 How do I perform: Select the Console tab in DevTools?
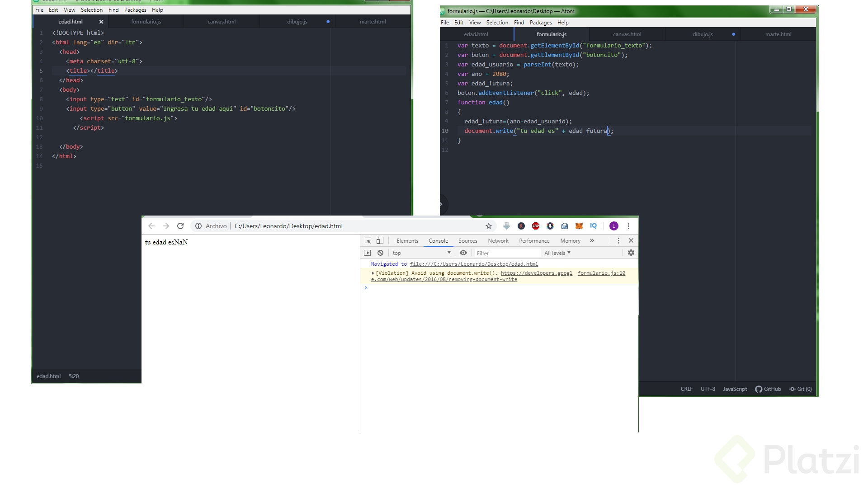[438, 241]
